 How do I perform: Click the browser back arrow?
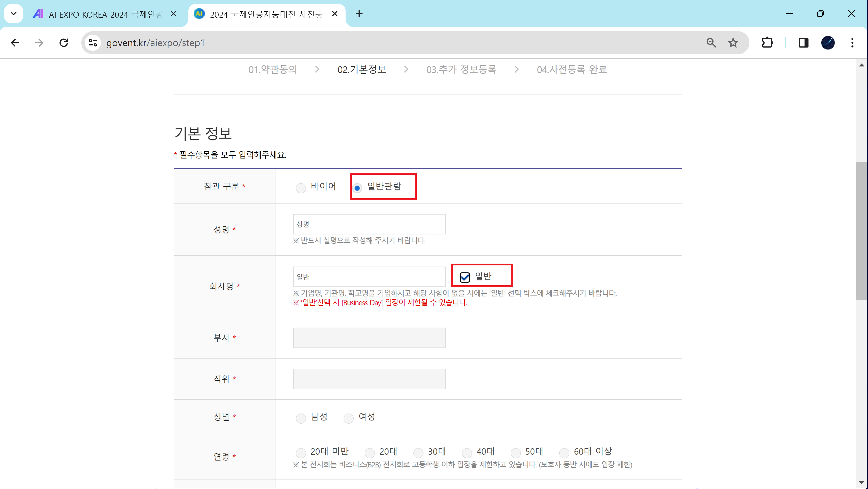[x=15, y=43]
